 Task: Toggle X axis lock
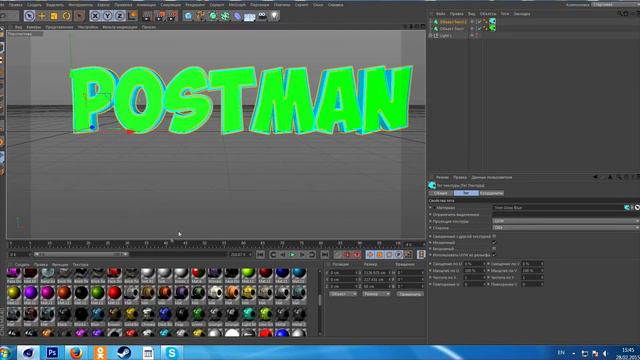pos(95,16)
